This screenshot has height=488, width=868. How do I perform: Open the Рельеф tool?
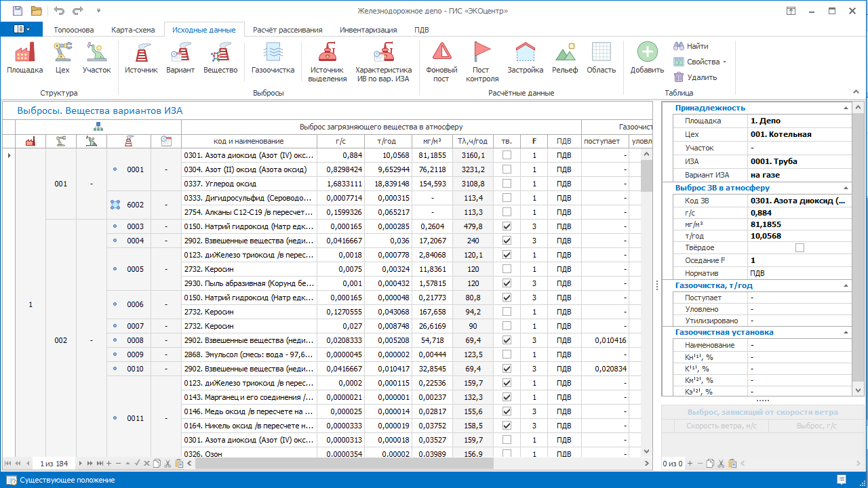565,58
